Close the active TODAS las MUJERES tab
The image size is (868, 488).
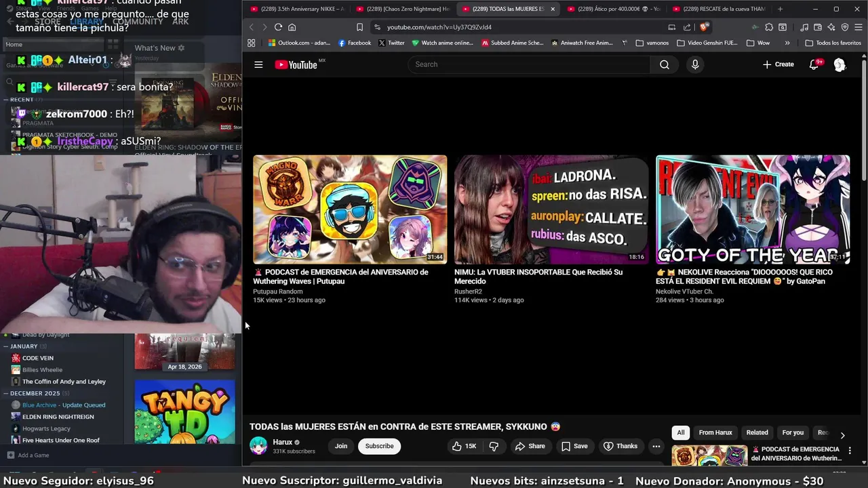click(553, 9)
